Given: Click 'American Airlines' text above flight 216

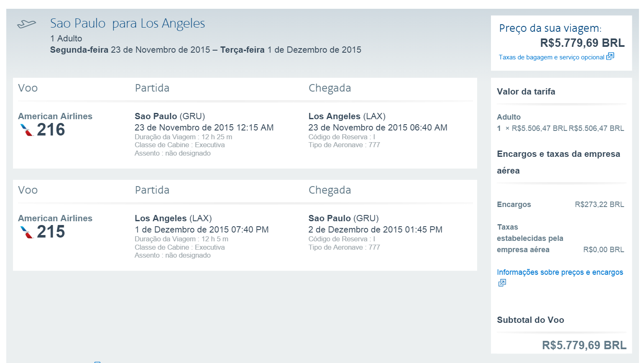Looking at the screenshot, I should click(55, 116).
